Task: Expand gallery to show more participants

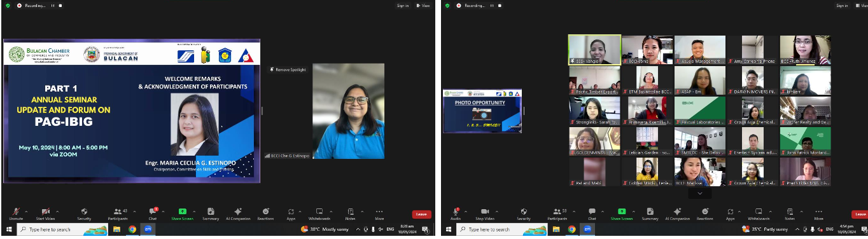Action: tap(700, 193)
